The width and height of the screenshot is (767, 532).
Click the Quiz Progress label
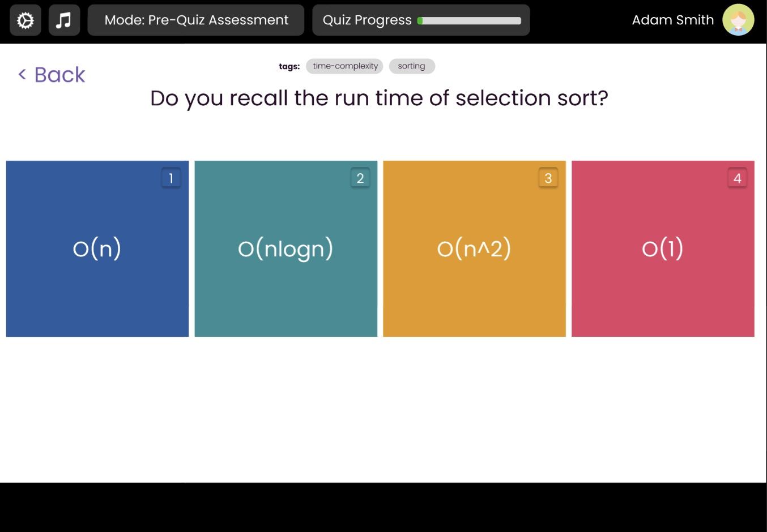pos(367,20)
